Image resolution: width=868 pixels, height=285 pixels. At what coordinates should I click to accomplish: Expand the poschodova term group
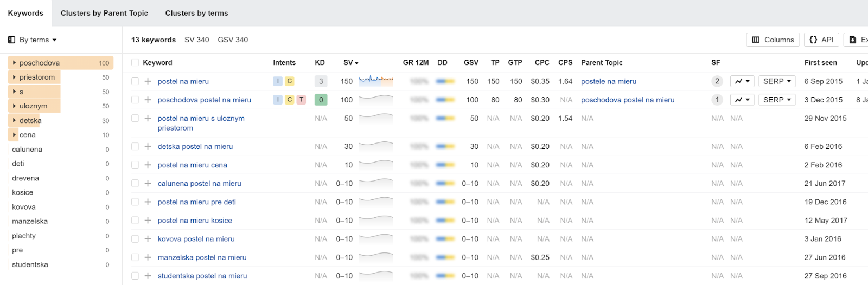coord(14,63)
